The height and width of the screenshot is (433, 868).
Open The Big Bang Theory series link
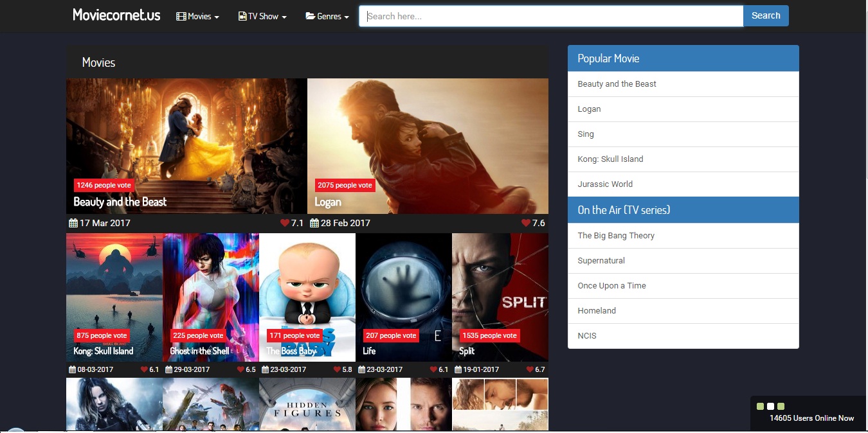point(683,236)
